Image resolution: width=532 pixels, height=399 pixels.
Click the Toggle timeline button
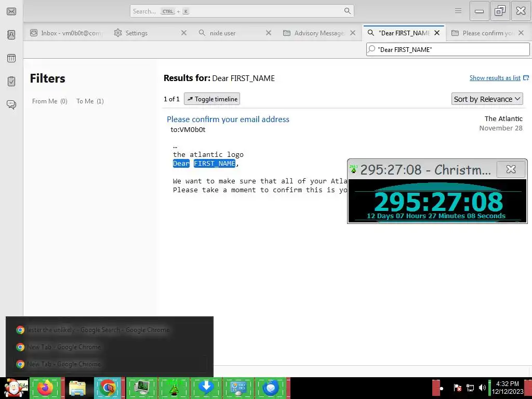212,99
